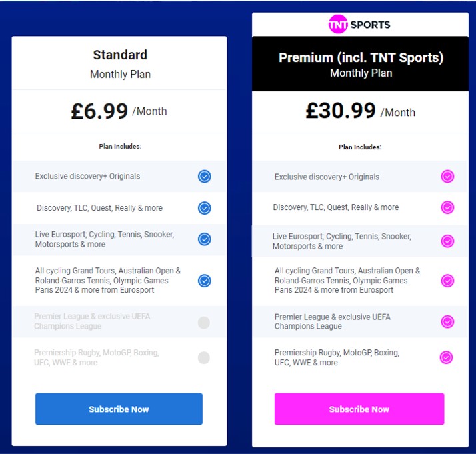
Task: Click blue checkmark for Discovery, TLC, Quest
Action: 205,208
